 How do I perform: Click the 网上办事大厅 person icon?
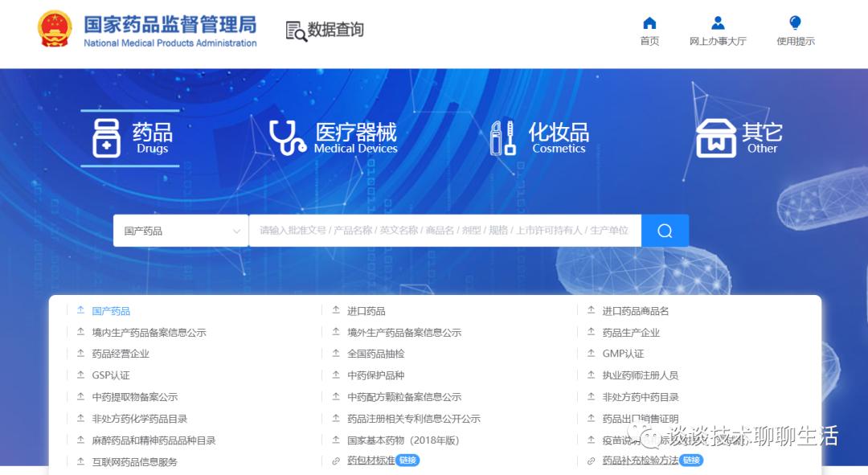tap(718, 23)
